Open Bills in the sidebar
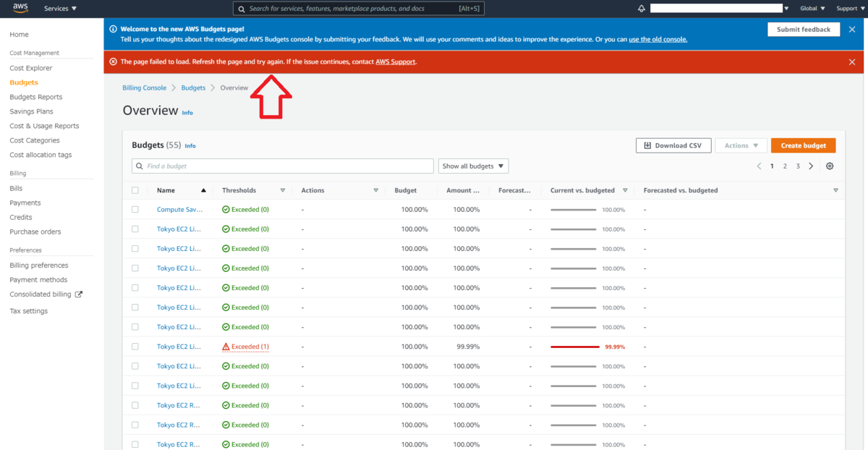The height and width of the screenshot is (450, 868). (x=16, y=188)
